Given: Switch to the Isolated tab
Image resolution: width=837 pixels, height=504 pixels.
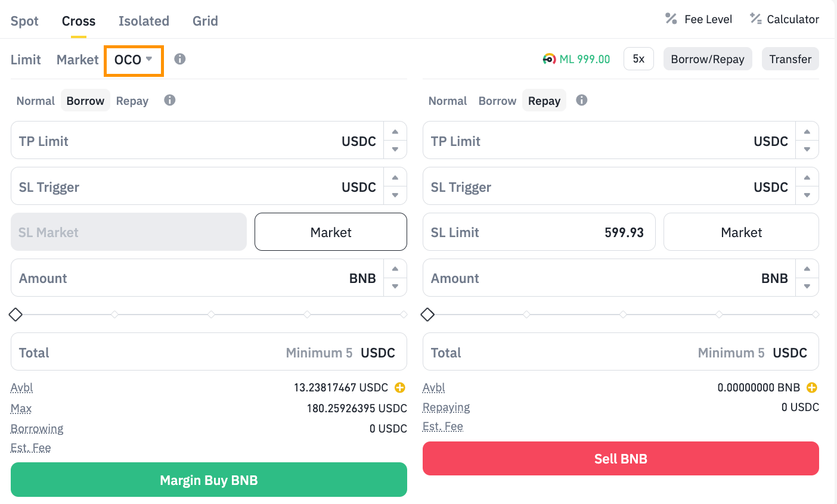Looking at the screenshot, I should pyautogui.click(x=144, y=21).
